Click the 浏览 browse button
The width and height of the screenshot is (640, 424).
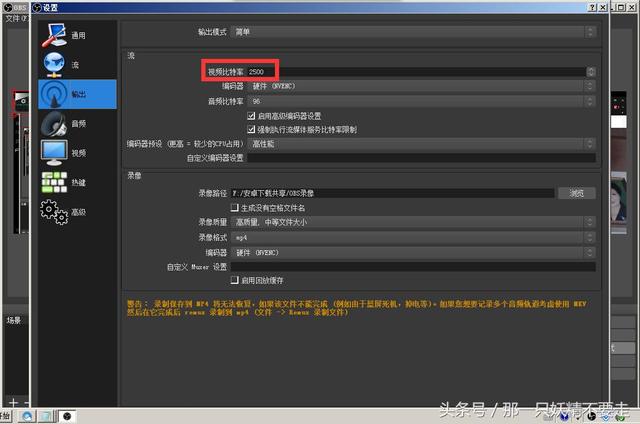point(577,193)
